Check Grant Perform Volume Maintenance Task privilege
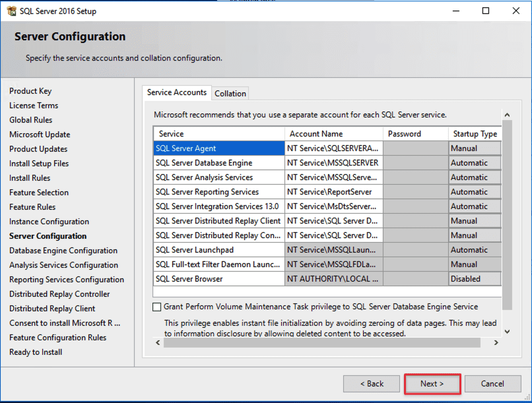 [156, 307]
